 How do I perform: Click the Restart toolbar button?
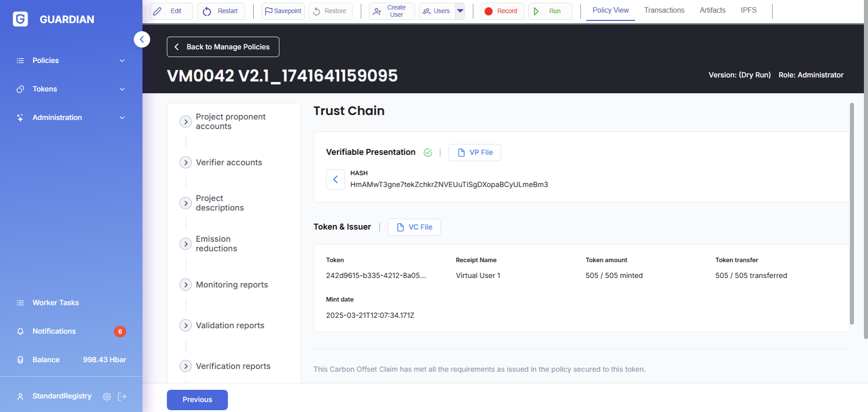tap(221, 11)
